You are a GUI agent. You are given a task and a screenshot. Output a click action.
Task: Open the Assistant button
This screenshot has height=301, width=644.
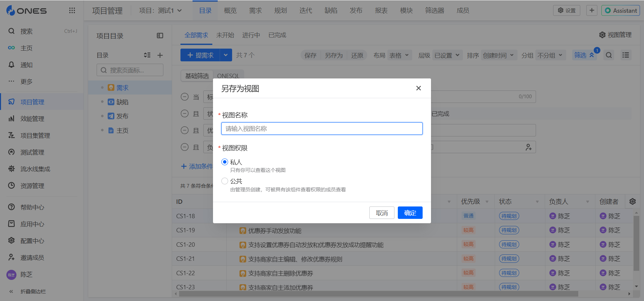[x=621, y=10]
